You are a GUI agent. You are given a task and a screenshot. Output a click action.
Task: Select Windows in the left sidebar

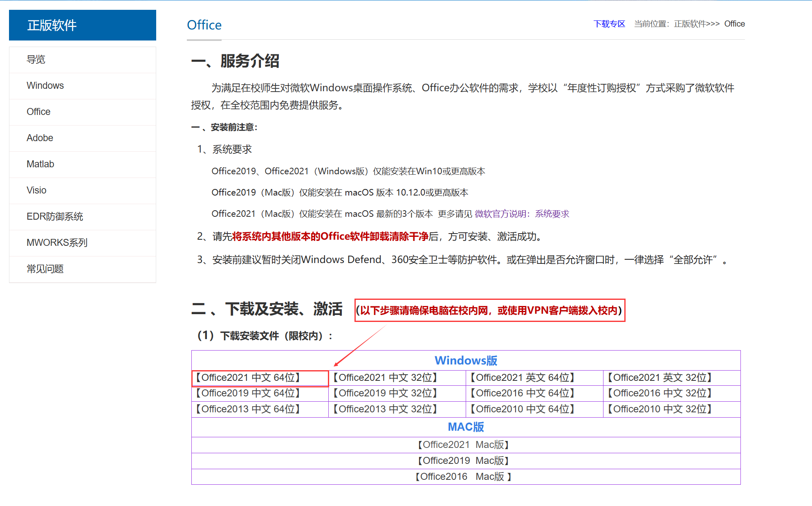[45, 86]
